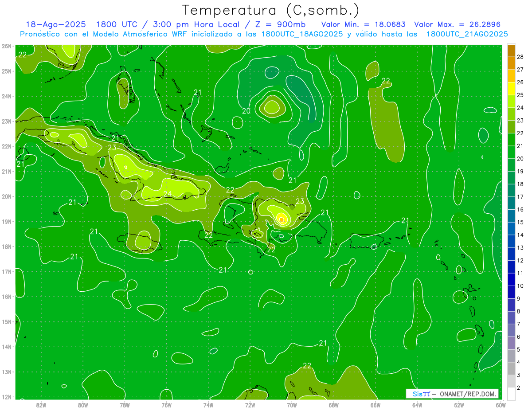
Task: Click the legend value "19" on color bar
Action: pyautogui.click(x=520, y=171)
